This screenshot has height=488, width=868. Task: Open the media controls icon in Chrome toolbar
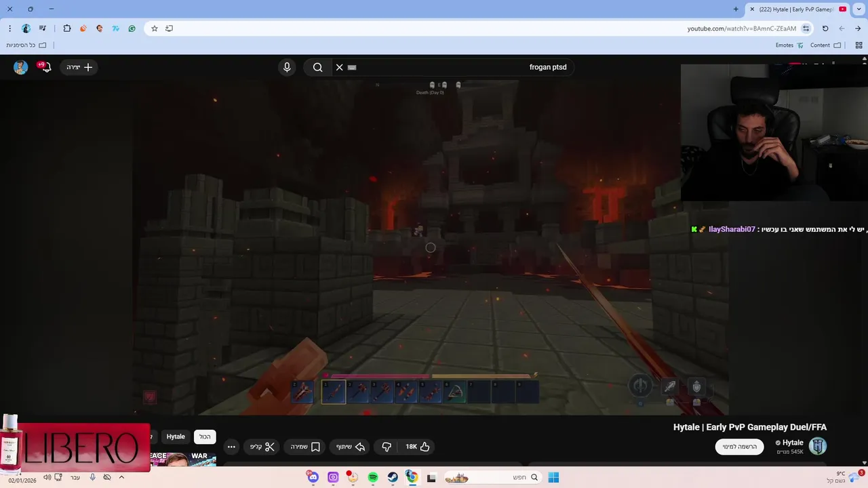tap(43, 28)
